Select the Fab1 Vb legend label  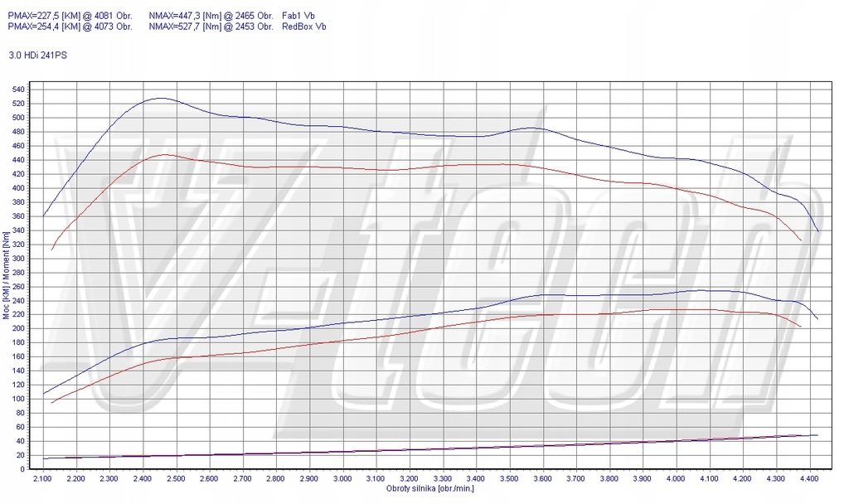pyautogui.click(x=298, y=15)
